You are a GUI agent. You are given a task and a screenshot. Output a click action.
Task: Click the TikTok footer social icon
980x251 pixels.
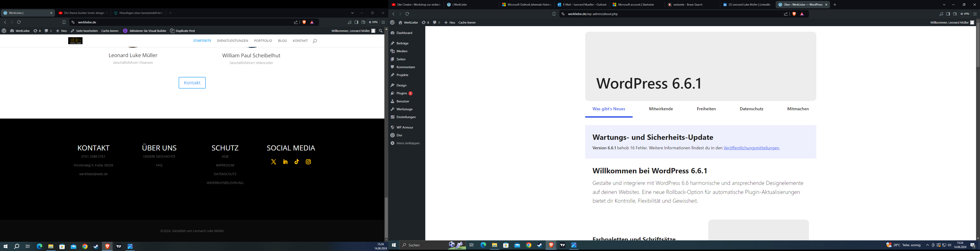coord(297,162)
